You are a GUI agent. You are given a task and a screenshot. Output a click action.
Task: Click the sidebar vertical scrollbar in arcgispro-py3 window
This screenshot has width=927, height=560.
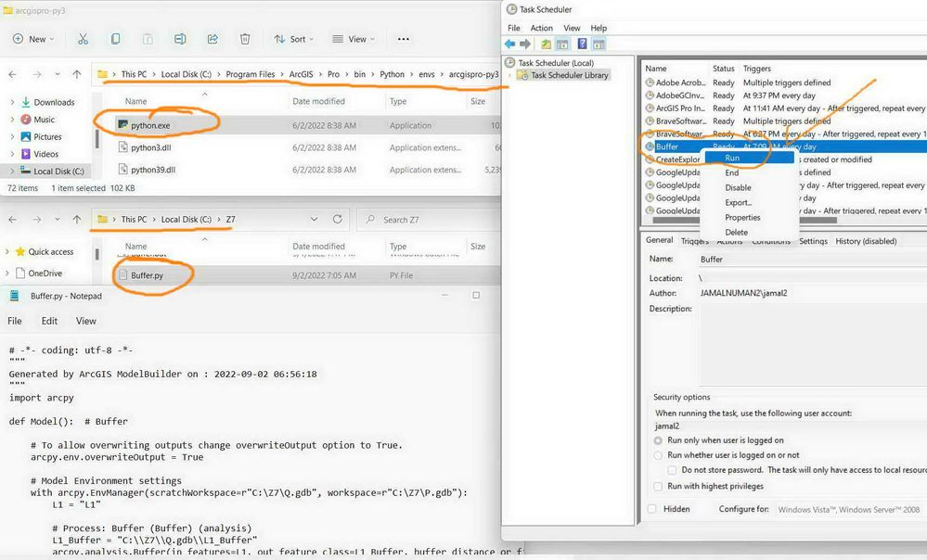pos(97,139)
